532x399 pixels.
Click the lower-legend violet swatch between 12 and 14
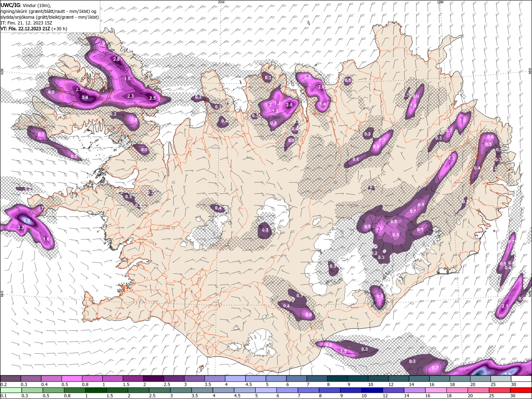(x=394, y=390)
